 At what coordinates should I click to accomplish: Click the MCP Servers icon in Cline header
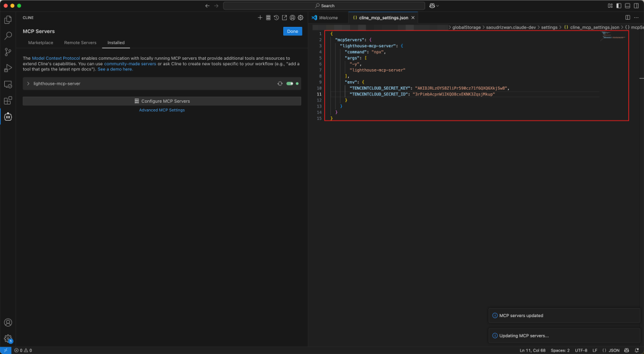point(268,18)
